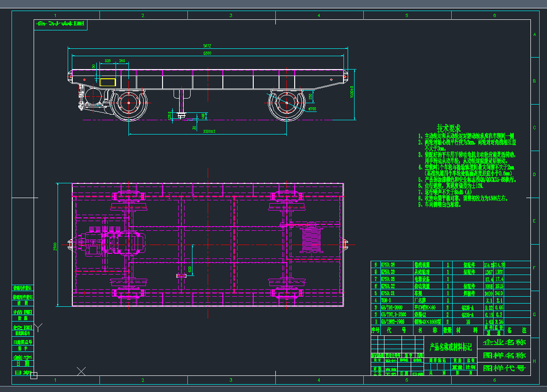Select the right wheel in side elevation
The height and width of the screenshot is (392, 547).
(286, 105)
